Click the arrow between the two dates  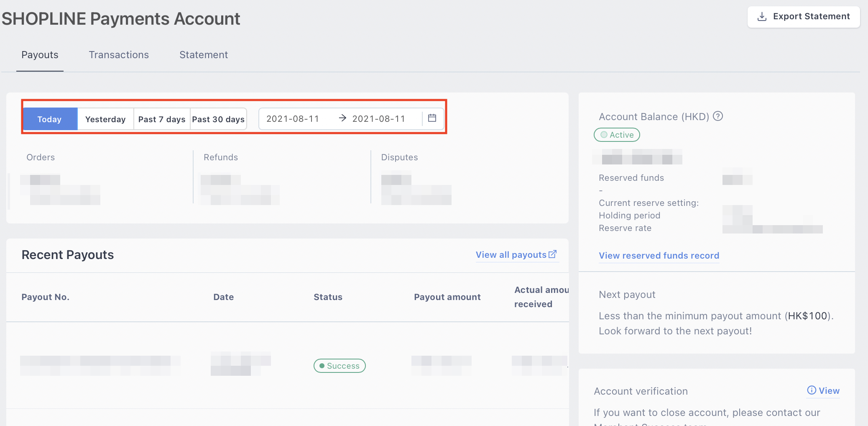342,118
